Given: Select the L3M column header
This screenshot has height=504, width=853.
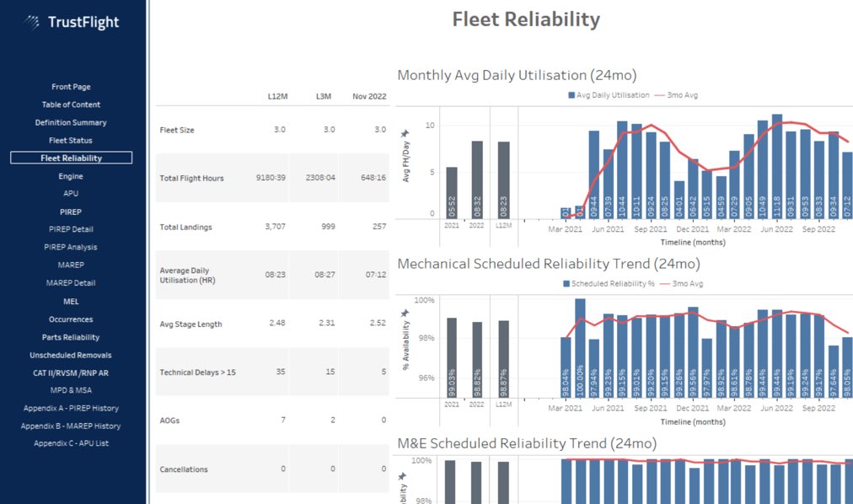Looking at the screenshot, I should (324, 96).
